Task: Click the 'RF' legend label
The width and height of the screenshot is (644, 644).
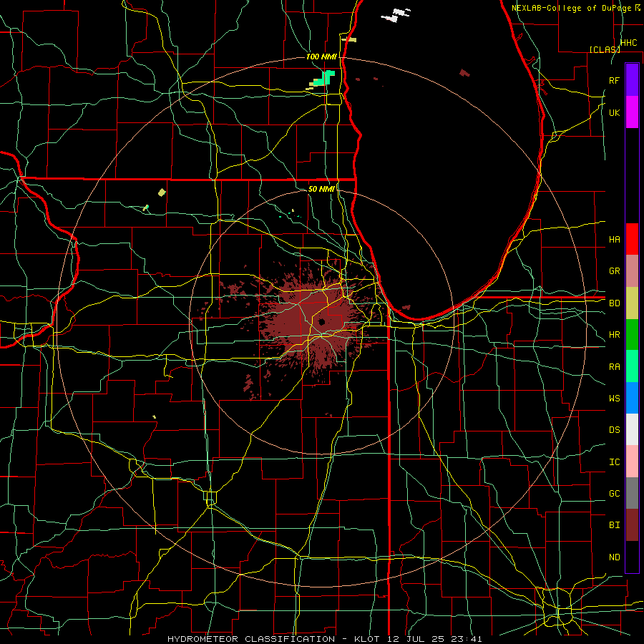Action: click(614, 80)
